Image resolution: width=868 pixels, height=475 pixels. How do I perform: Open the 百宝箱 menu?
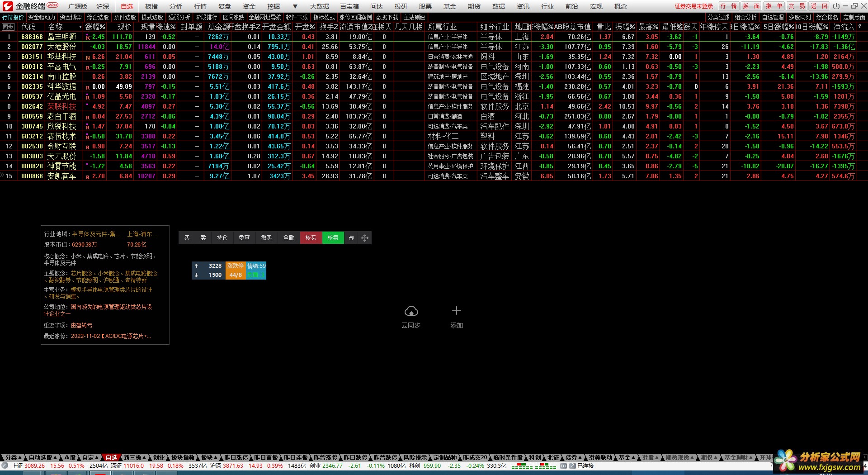point(349,6)
